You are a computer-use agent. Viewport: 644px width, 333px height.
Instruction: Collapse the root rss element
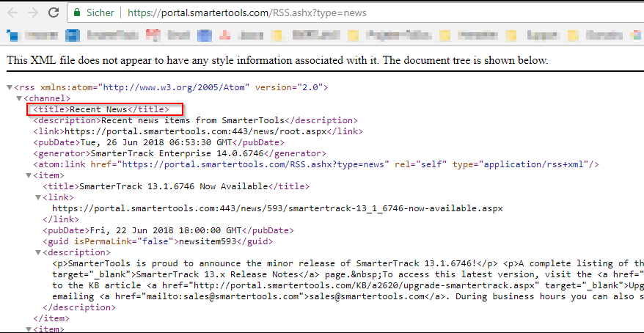coord(10,87)
